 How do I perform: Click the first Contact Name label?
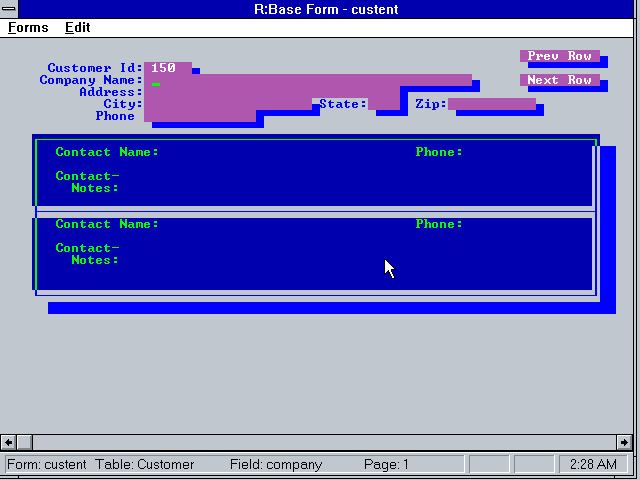[x=107, y=152]
